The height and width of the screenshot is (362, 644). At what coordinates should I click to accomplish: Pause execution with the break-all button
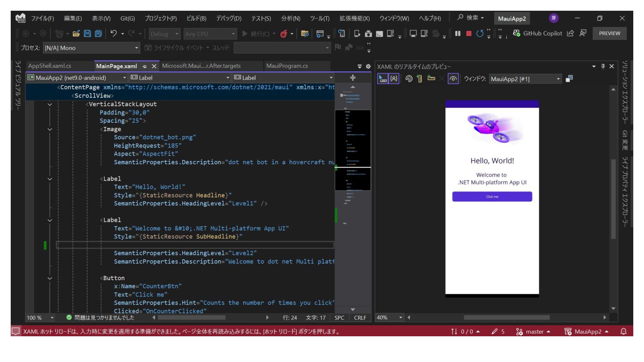point(458,33)
